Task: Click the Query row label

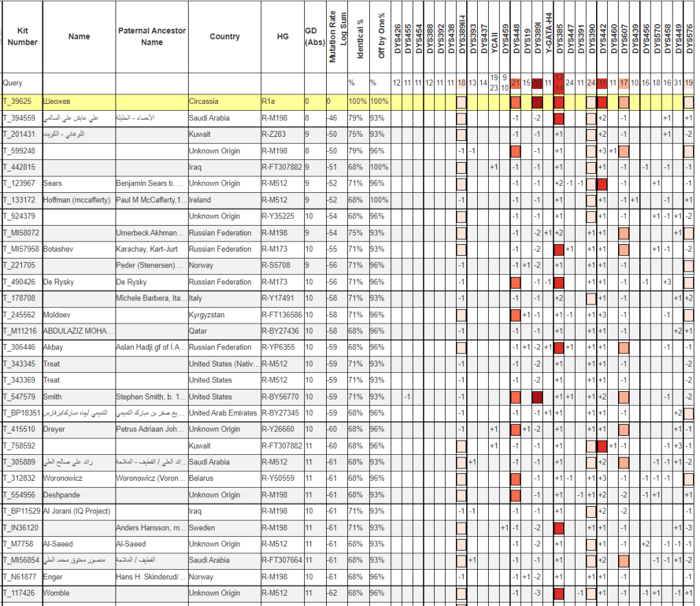Action: [12, 83]
